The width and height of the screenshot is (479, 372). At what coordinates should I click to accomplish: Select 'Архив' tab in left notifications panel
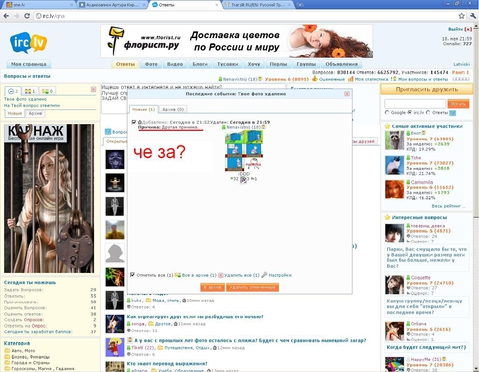point(35,113)
